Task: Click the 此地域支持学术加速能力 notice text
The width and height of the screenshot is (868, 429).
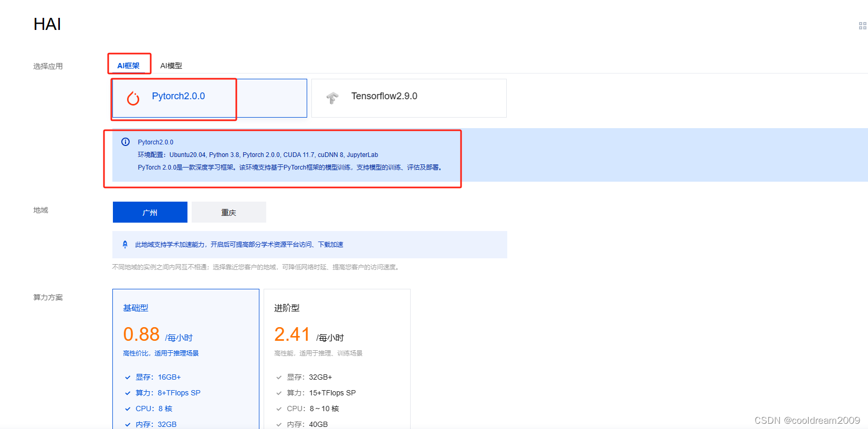Action: pos(239,245)
